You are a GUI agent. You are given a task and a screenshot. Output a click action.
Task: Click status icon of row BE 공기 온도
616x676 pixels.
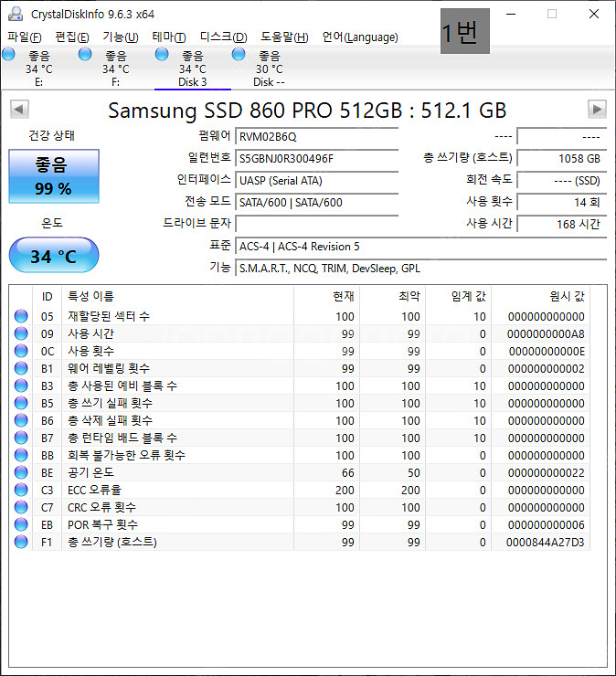tap(21, 472)
